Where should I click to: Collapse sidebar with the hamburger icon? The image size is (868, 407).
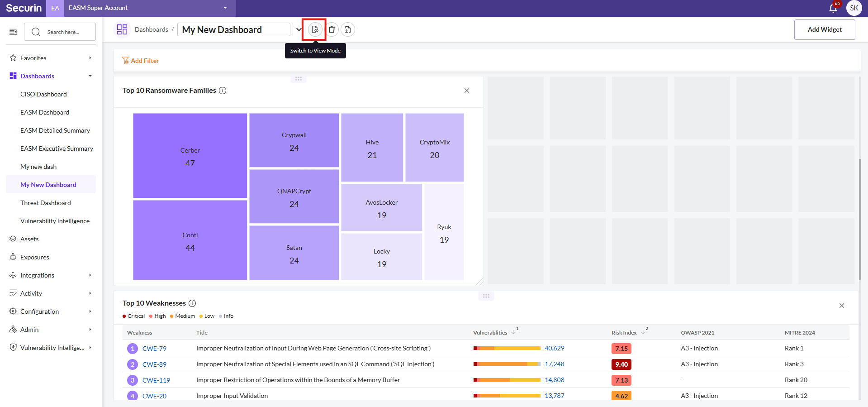click(x=13, y=32)
